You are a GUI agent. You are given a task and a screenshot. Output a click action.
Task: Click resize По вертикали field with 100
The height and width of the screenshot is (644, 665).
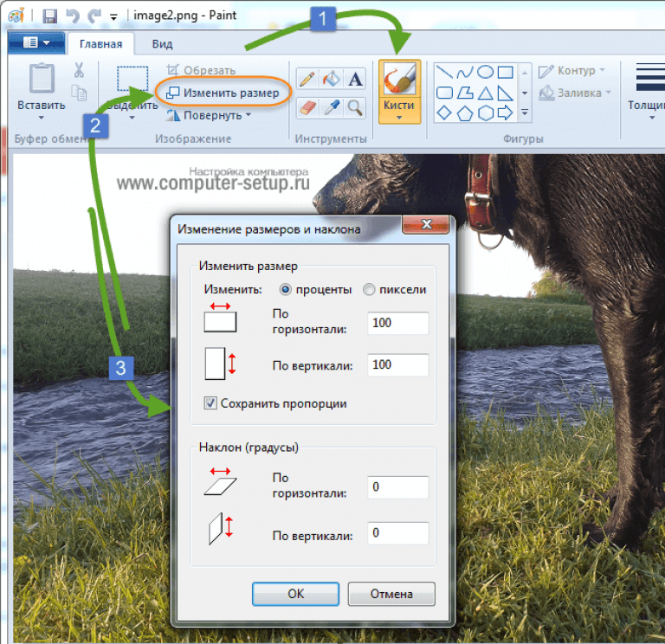point(397,364)
